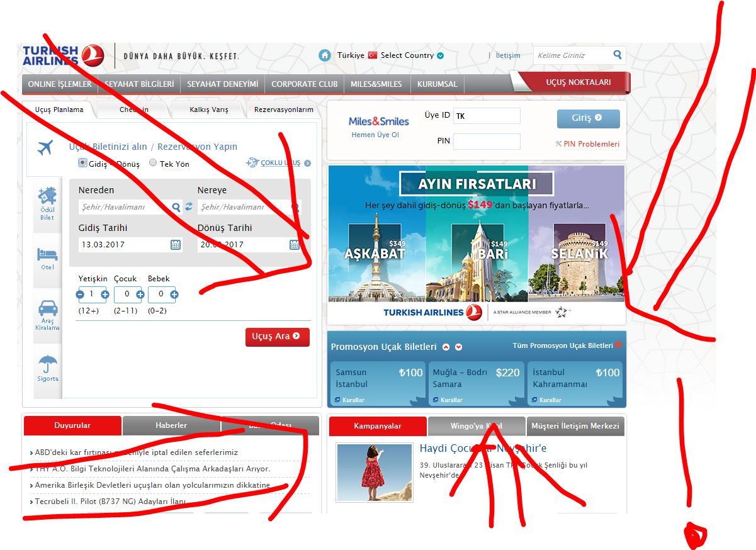The height and width of the screenshot is (550, 756).
Task: Open the Haydi Çocuklar Nevşehir'e headline
Action: pos(483,449)
